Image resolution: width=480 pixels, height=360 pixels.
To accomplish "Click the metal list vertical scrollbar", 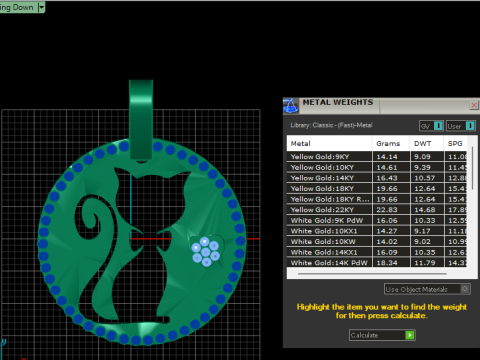I will pyautogui.click(x=472, y=168).
